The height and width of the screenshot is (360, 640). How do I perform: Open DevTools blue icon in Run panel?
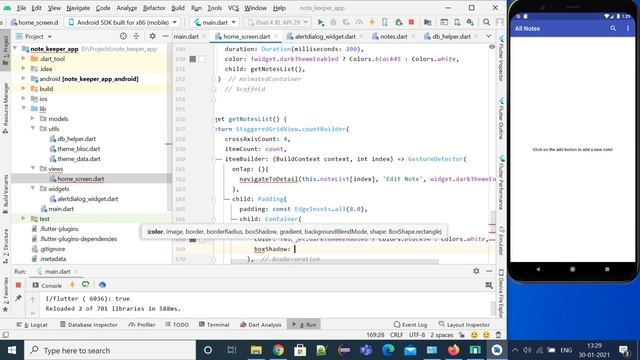tap(102, 284)
